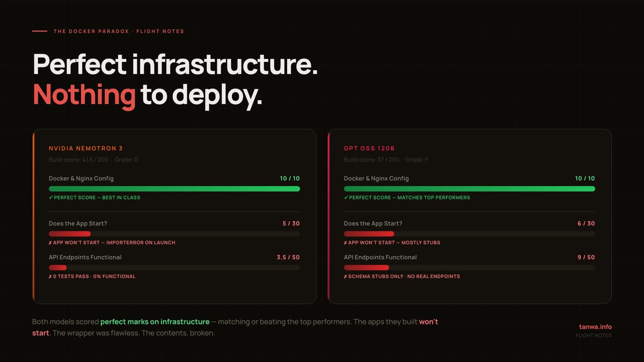
Task: Click the highlighted "perfect marks on infrastructure" text
Action: (155, 322)
